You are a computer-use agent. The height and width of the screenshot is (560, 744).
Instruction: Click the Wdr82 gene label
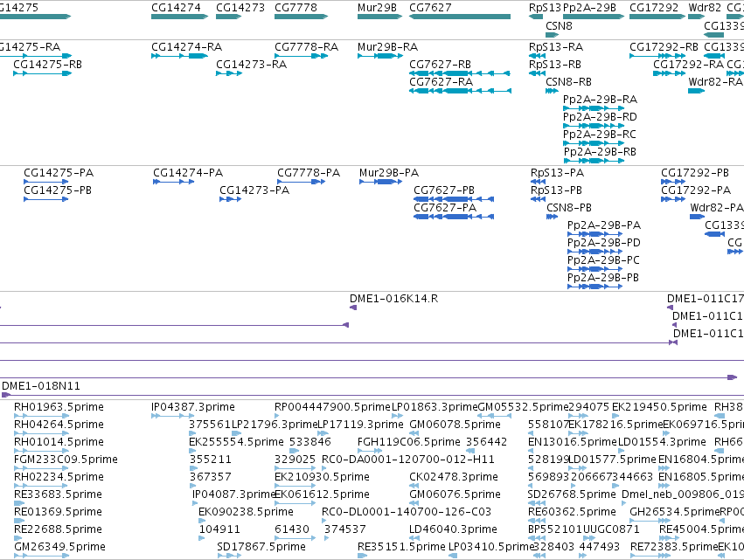point(705,8)
